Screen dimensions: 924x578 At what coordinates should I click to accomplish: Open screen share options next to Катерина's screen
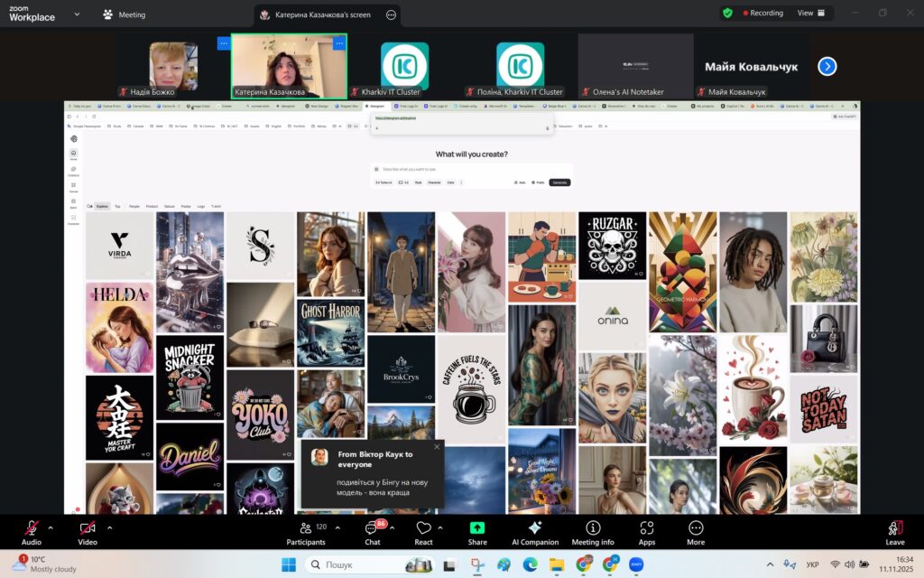[x=391, y=14]
